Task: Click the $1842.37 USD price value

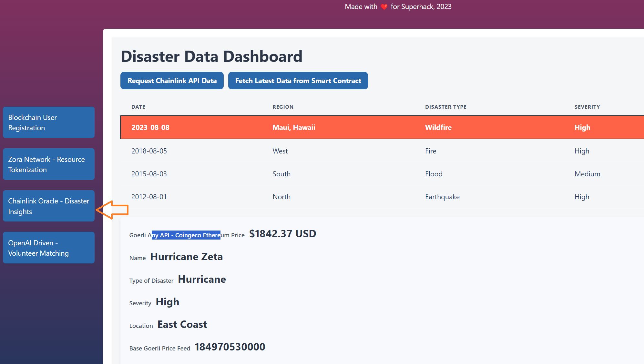Action: [x=282, y=233]
